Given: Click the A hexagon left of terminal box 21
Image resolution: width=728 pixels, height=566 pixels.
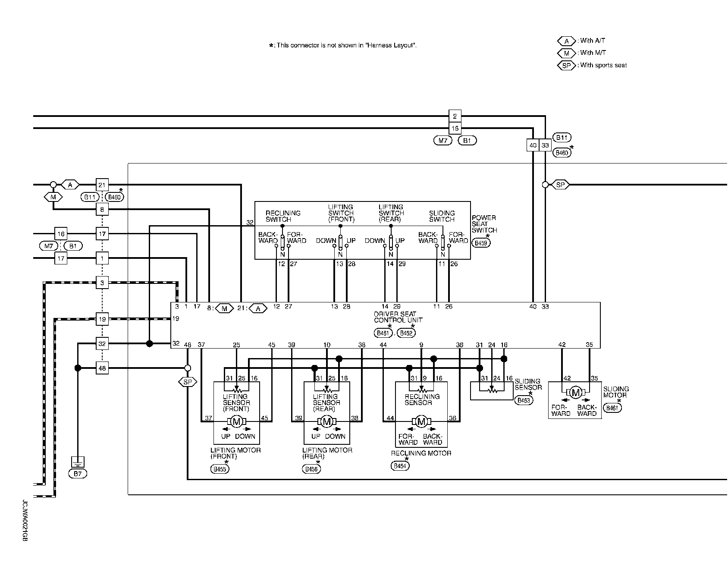Looking at the screenshot, I should (70, 185).
